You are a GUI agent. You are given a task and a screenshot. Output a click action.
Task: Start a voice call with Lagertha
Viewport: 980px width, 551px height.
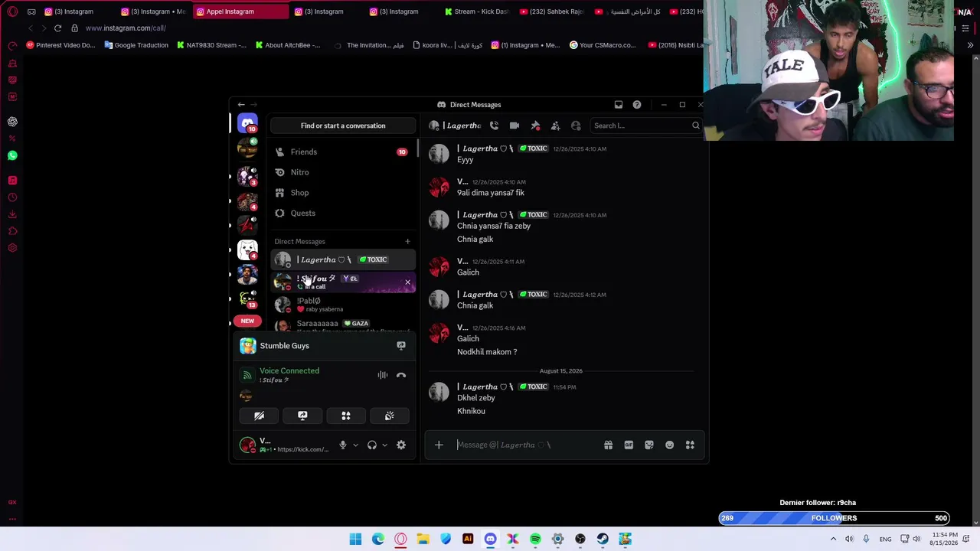pos(494,126)
